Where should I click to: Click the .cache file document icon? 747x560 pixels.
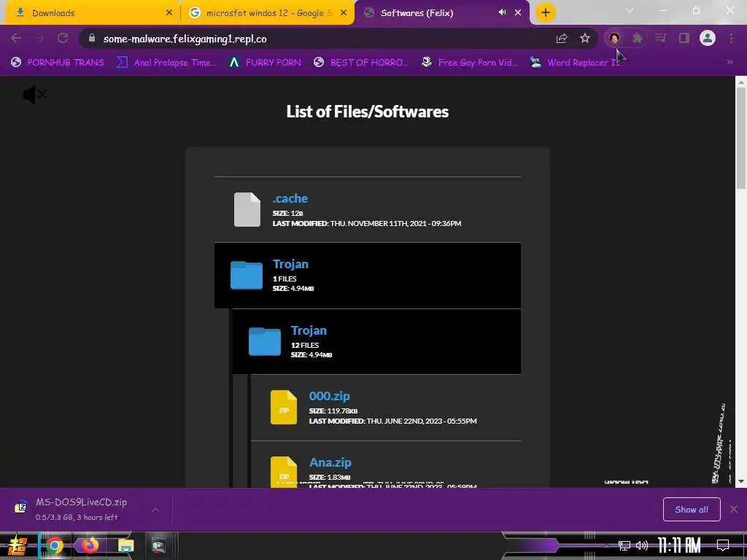pos(247,209)
